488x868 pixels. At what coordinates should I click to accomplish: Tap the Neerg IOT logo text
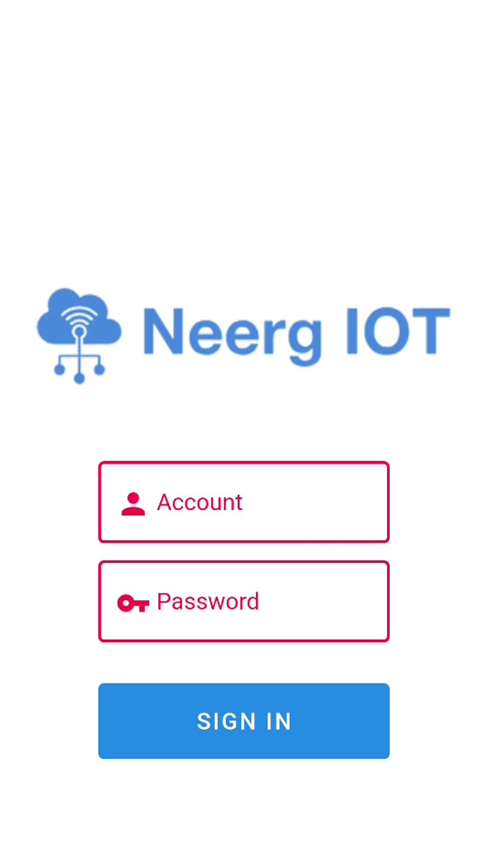(297, 335)
